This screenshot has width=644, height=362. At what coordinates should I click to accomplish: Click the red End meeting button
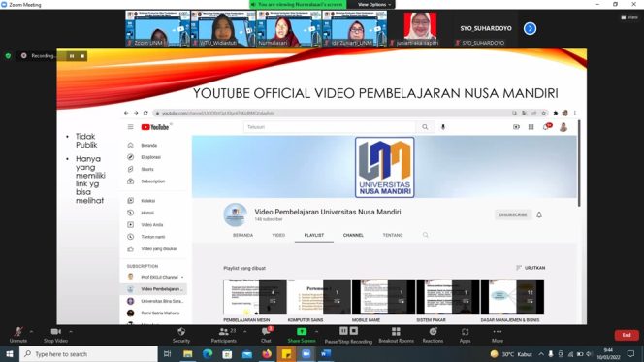627,335
